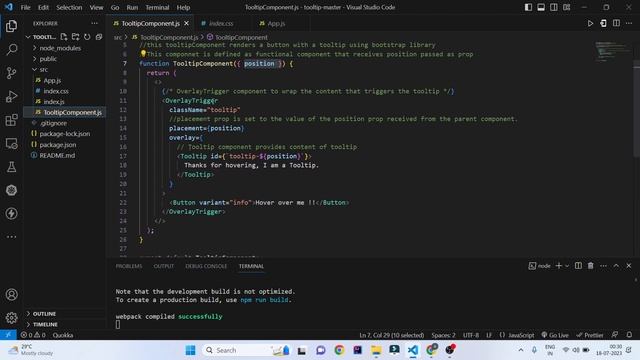Open the Accounts menu icon

pyautogui.click(x=11, y=294)
